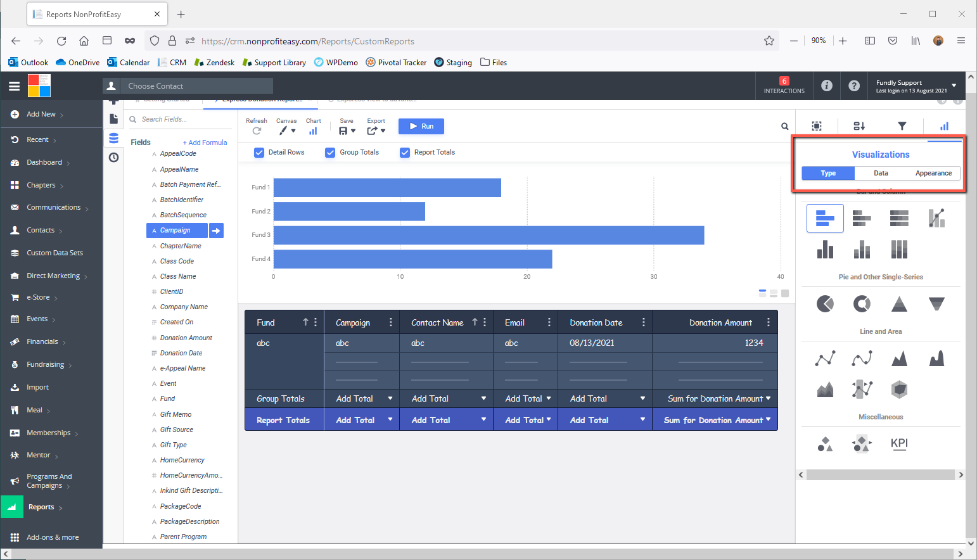Viewport: 977px width, 560px height.
Task: Run the report
Action: [421, 126]
